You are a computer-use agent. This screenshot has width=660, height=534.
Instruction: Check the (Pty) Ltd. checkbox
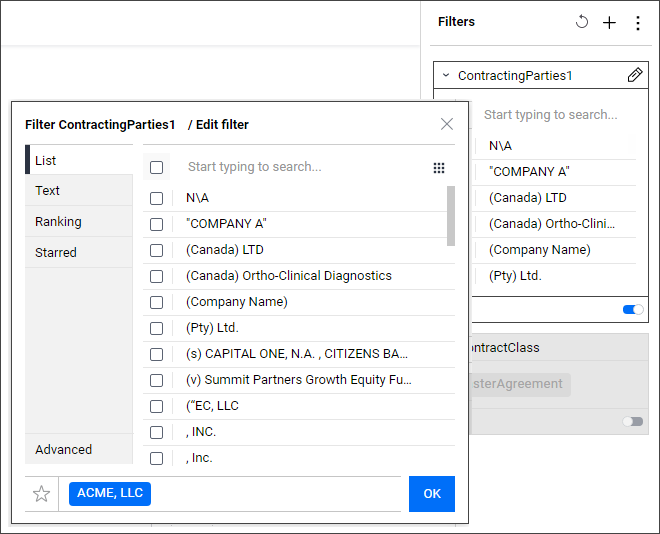click(156, 328)
